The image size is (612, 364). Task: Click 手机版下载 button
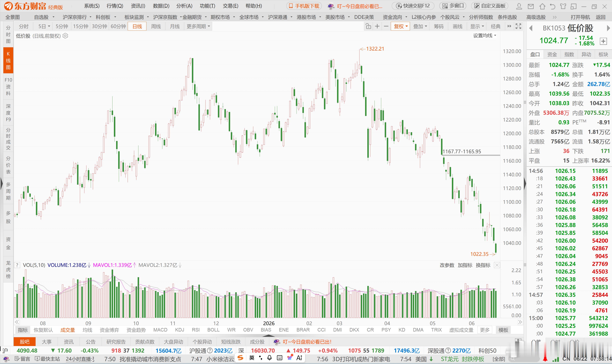304,6
